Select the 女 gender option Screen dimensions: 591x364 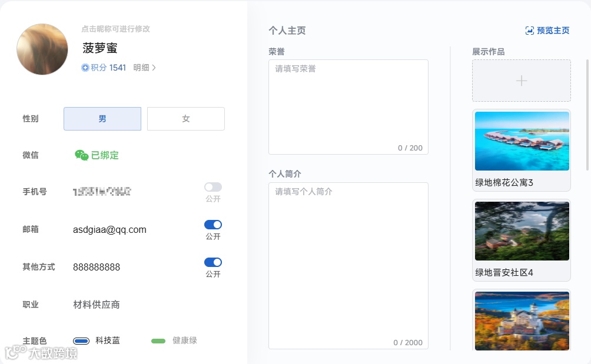pyautogui.click(x=185, y=118)
